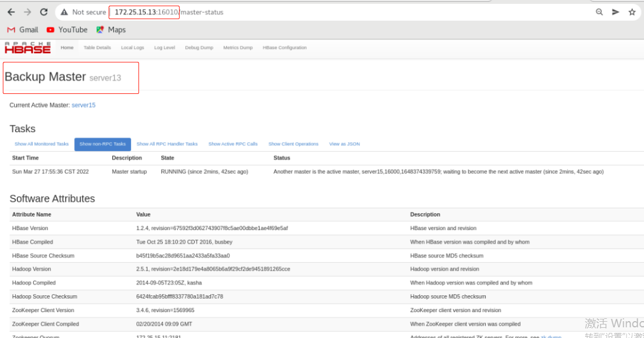644x338 pixels.
Task: Open the View as JSON link
Action: coord(345,144)
